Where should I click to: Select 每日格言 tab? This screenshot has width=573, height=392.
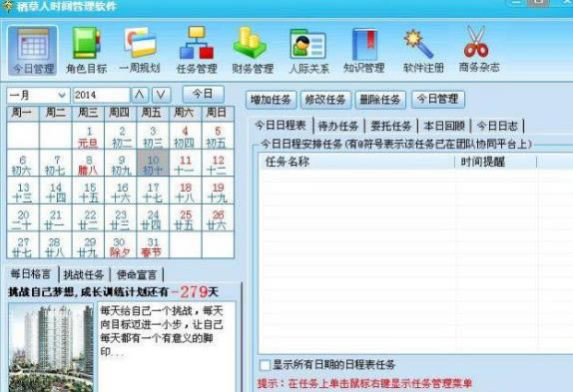pyautogui.click(x=31, y=274)
